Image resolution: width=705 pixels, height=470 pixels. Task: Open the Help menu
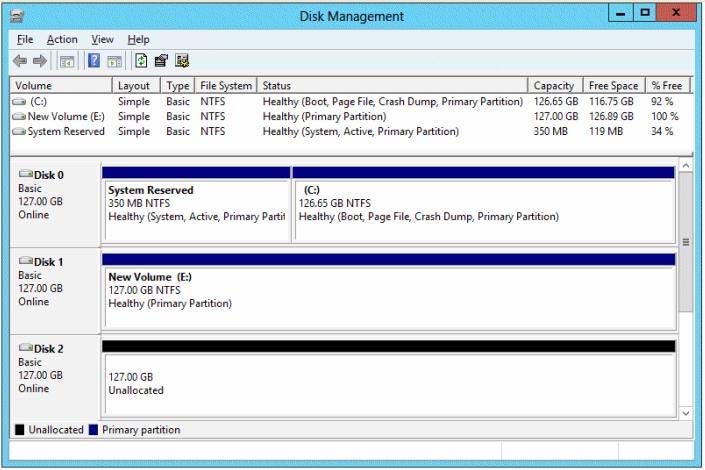point(138,40)
